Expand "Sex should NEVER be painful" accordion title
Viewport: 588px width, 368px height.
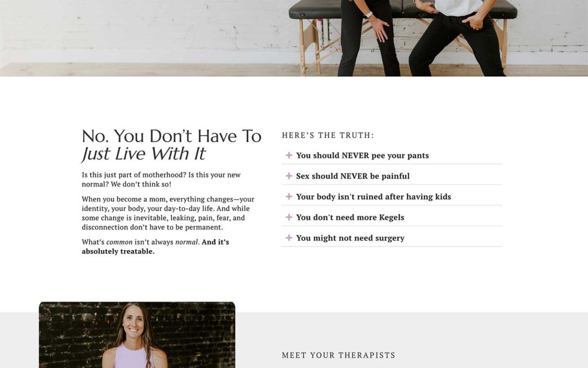coord(352,176)
